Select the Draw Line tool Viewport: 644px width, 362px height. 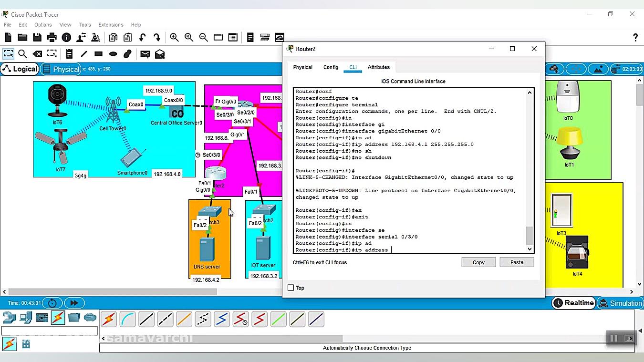pyautogui.click(x=84, y=54)
